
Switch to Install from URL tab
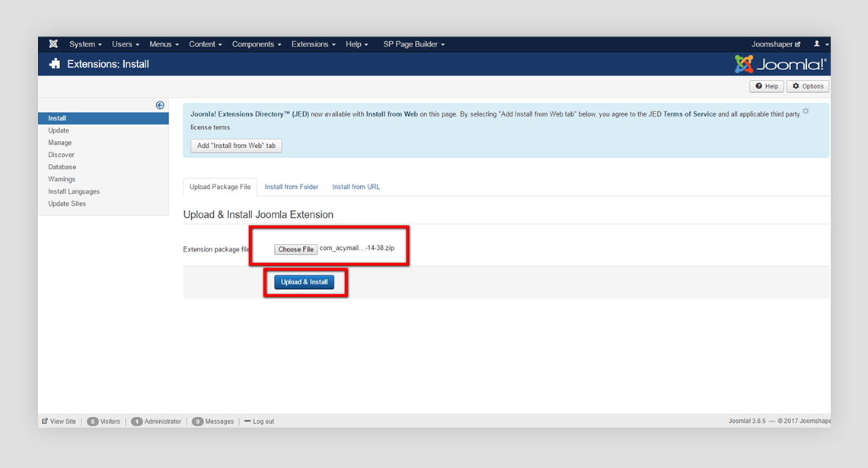click(x=356, y=188)
